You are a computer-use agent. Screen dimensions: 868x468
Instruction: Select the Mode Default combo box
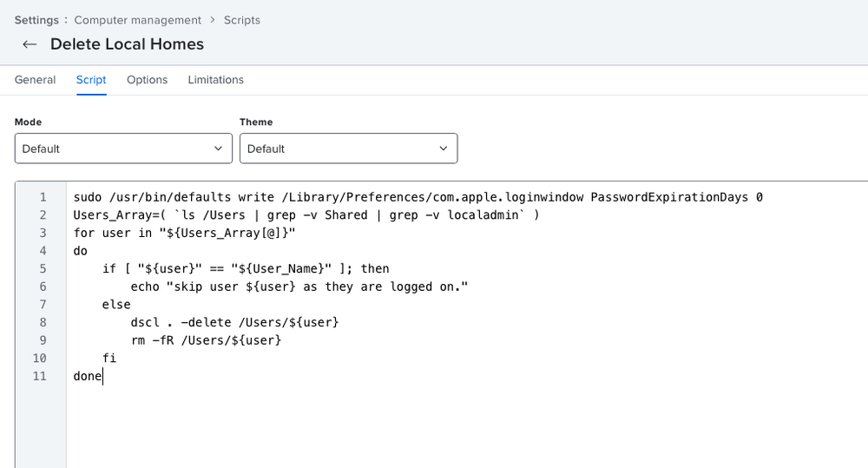123,148
